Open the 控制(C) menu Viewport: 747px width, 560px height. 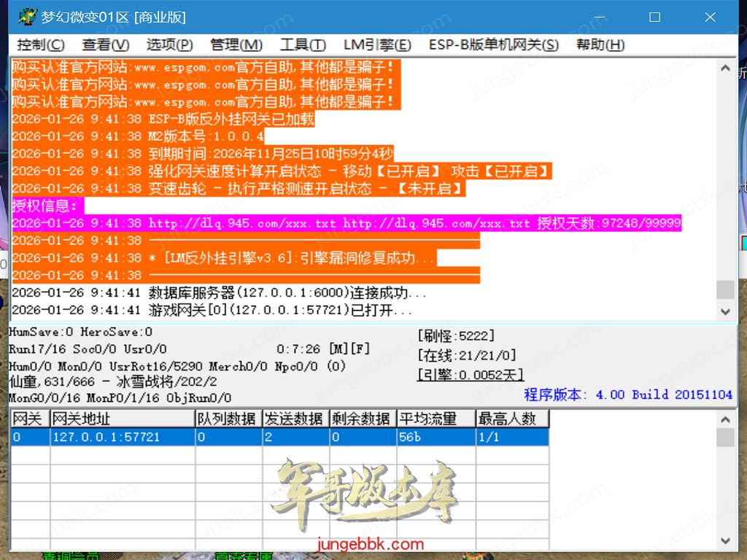pyautogui.click(x=41, y=45)
